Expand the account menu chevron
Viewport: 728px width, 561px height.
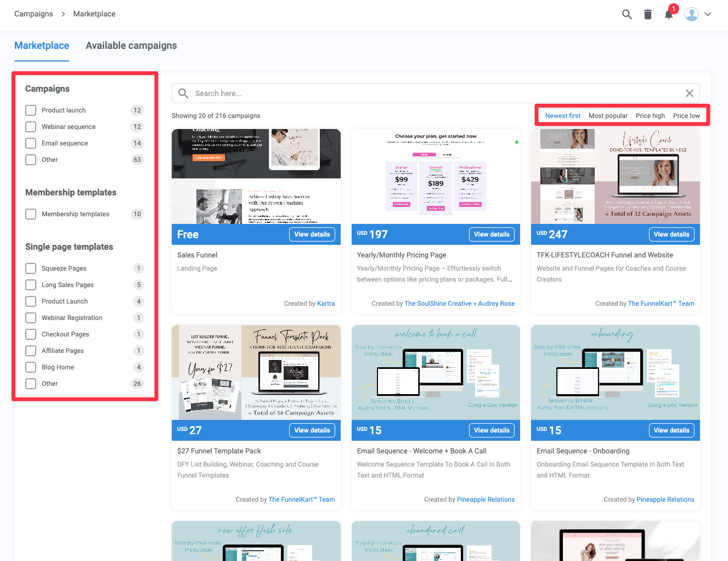[708, 14]
